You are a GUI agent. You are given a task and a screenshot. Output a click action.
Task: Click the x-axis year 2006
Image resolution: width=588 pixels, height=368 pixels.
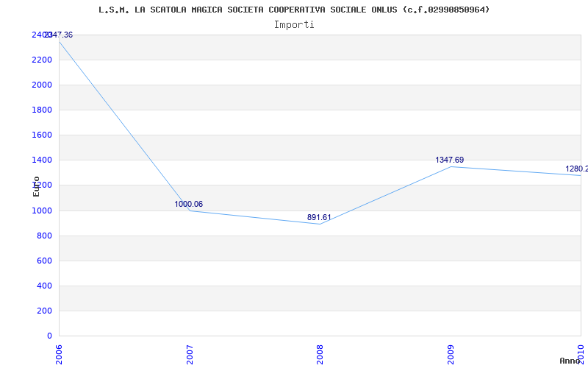[59, 355]
